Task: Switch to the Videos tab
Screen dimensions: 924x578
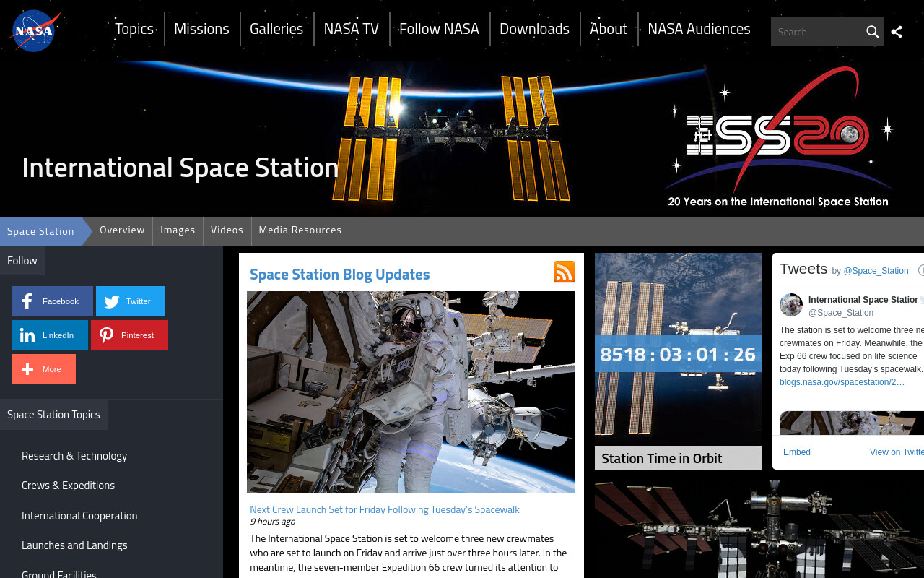Action: [x=227, y=230]
